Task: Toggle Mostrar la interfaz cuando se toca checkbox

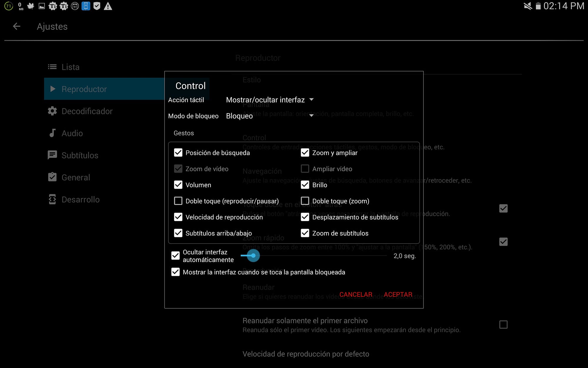Action: (176, 272)
